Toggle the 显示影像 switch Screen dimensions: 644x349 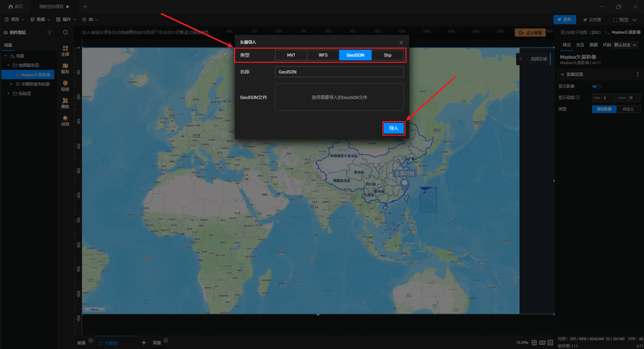(x=597, y=87)
